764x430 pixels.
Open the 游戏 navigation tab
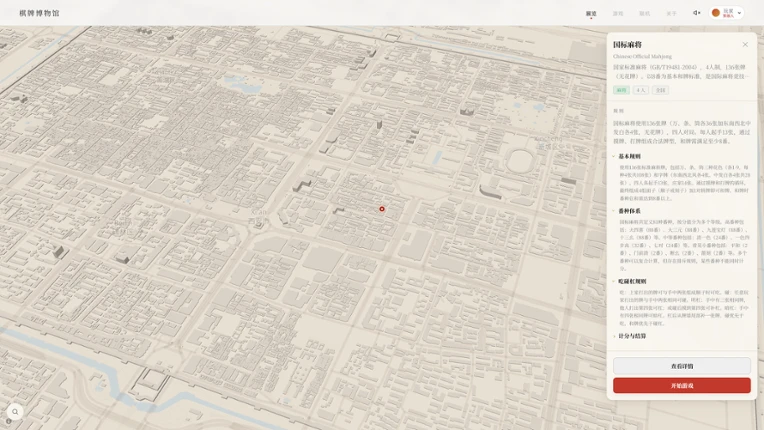tap(618, 14)
